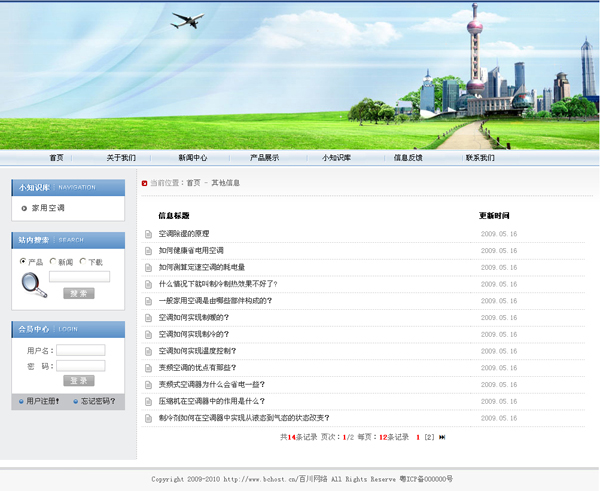Image resolution: width=600 pixels, height=491 pixels.
Task: Click document icon beside 空调如何实现温度控制
Action: pyautogui.click(x=149, y=351)
